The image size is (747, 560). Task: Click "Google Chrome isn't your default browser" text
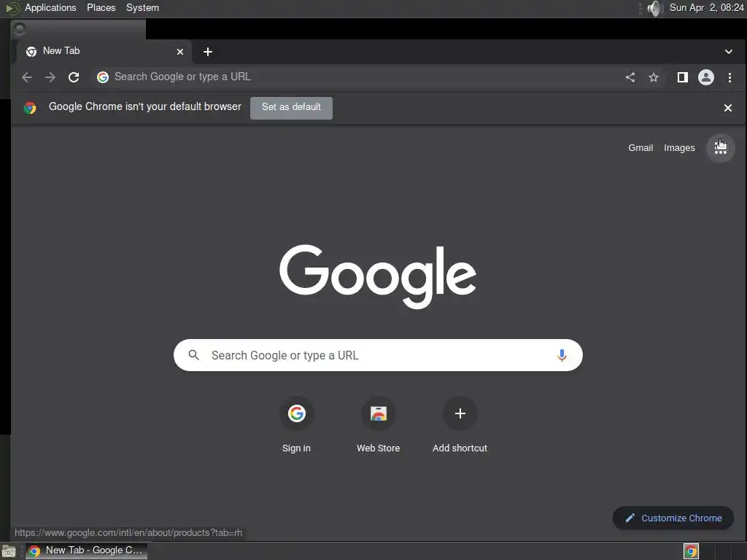145,106
